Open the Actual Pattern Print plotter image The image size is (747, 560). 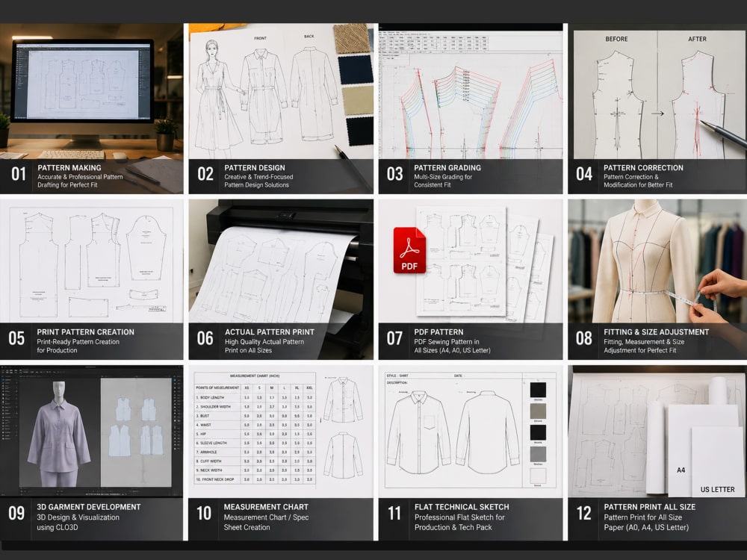[281, 261]
